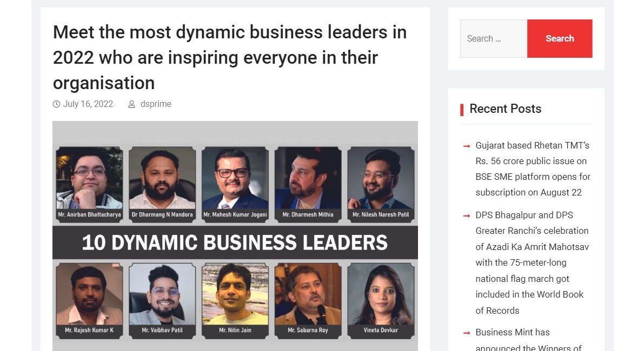Open the Gujarat based Rhetan TMT post
Viewport: 644px width, 351px height.
click(x=533, y=169)
